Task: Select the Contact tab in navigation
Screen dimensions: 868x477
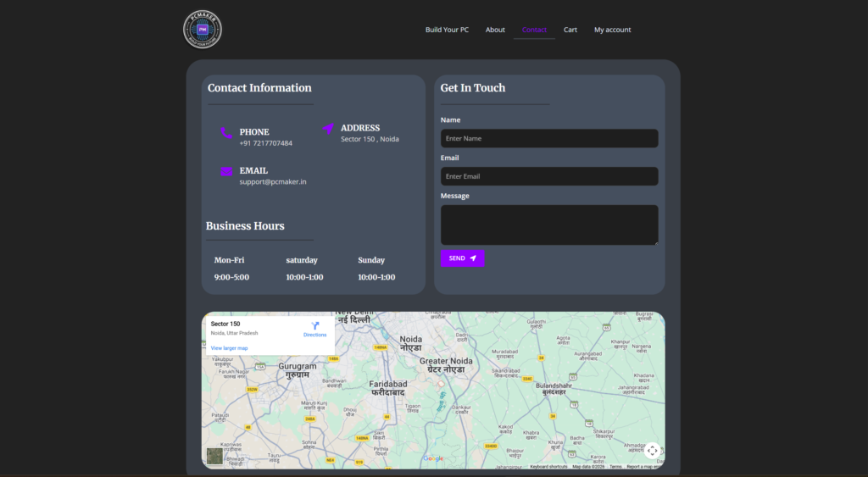Action: [534, 30]
